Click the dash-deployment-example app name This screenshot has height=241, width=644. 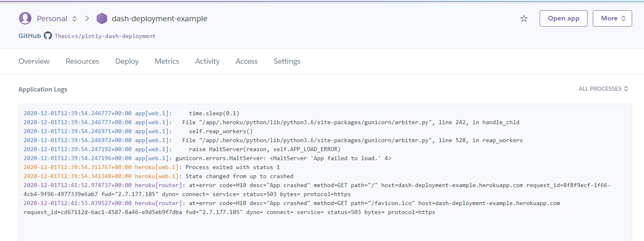(160, 18)
